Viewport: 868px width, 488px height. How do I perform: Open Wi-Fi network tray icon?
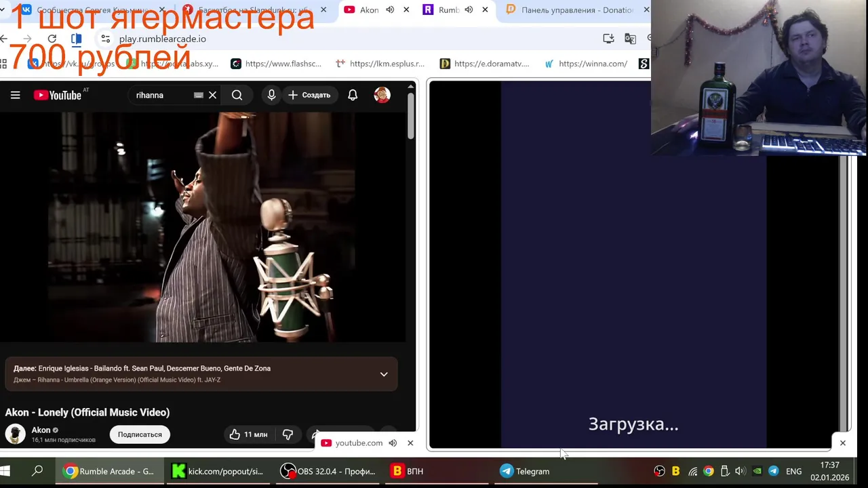pos(692,471)
